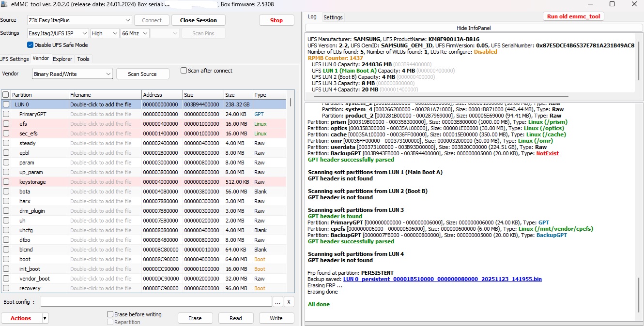Tick the header select-all partitions checkbox

point(6,95)
